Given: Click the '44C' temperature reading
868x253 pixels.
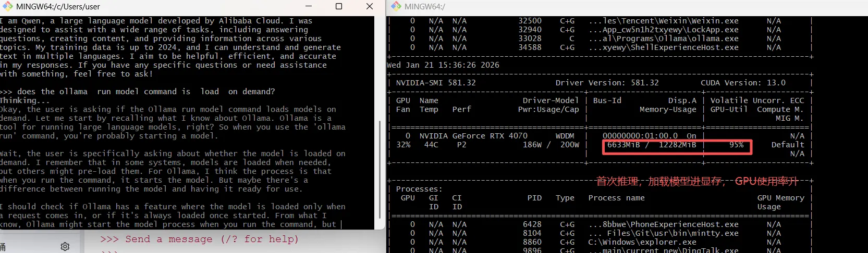Looking at the screenshot, I should pos(431,145).
